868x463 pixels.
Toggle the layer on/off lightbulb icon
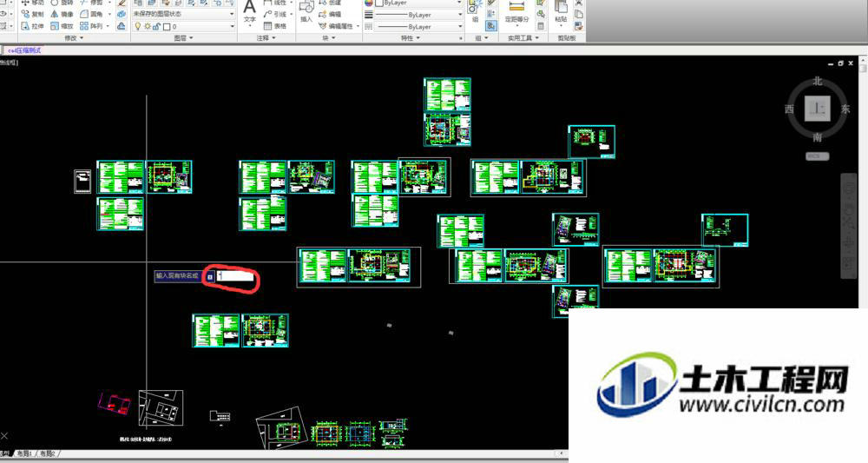[x=138, y=26]
